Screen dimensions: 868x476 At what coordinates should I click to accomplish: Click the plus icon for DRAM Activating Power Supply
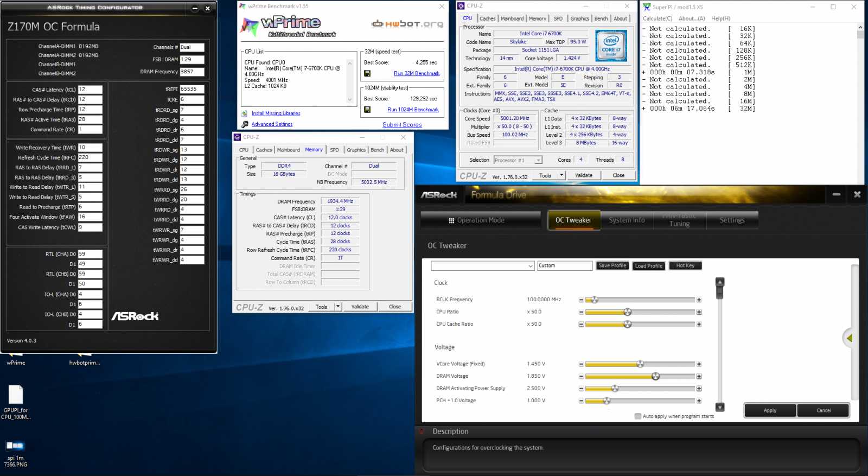(x=699, y=389)
